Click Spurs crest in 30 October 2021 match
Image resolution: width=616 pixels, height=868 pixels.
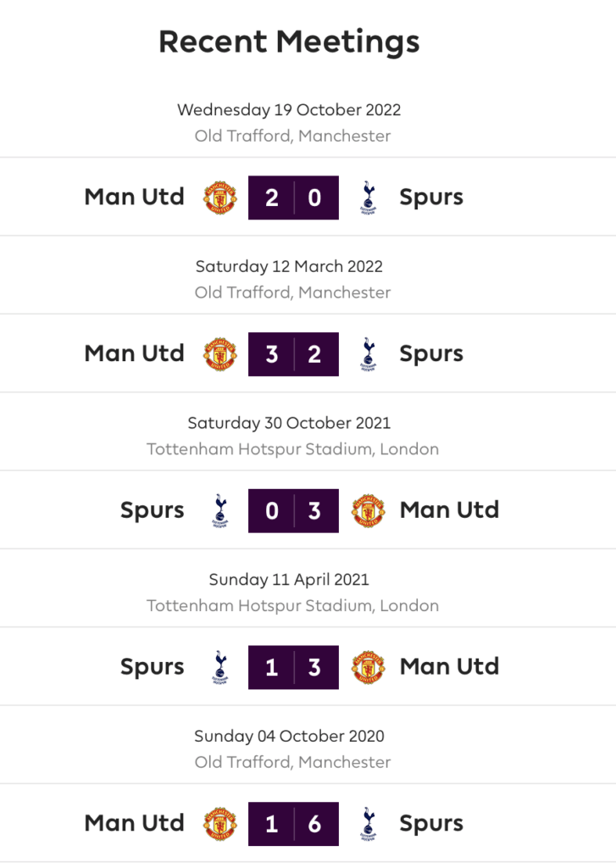click(x=220, y=511)
